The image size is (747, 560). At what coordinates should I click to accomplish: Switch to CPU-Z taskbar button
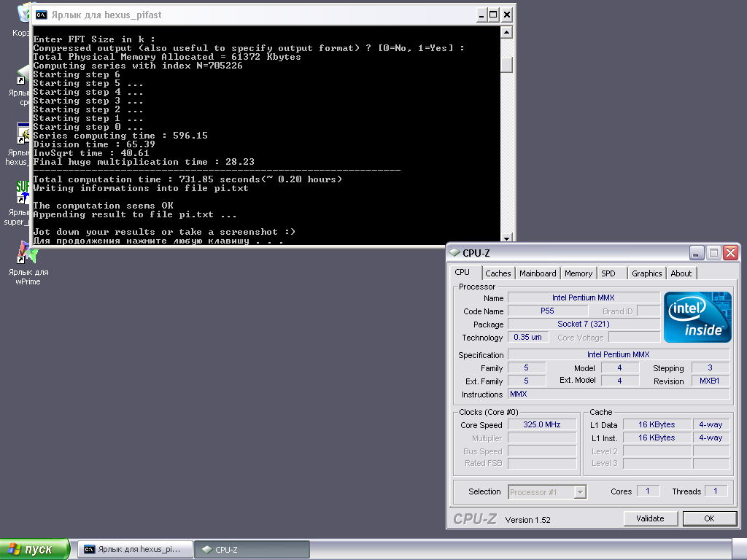coord(252,550)
